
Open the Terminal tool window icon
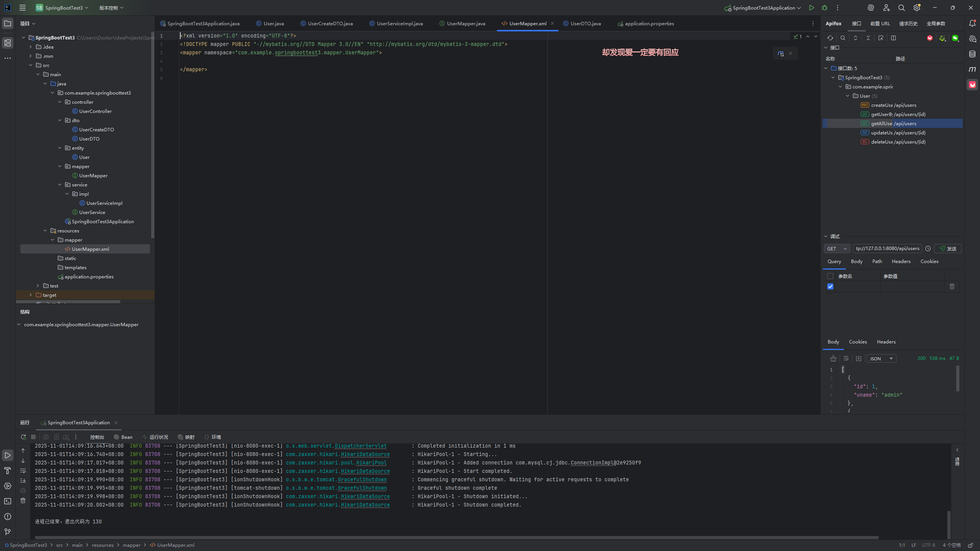[7, 501]
